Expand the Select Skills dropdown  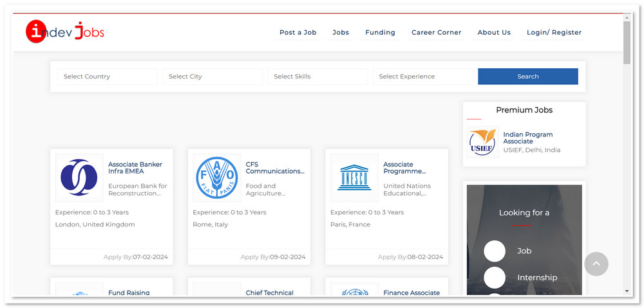[317, 77]
